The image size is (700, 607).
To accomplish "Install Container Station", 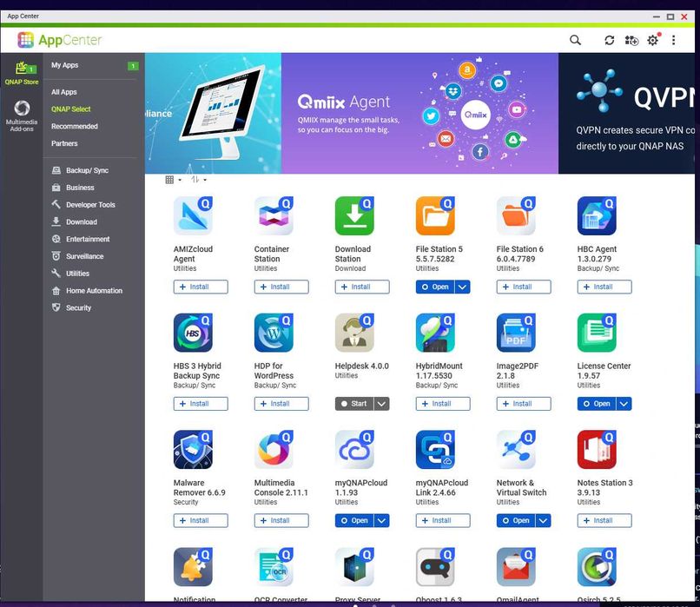I will pyautogui.click(x=281, y=287).
